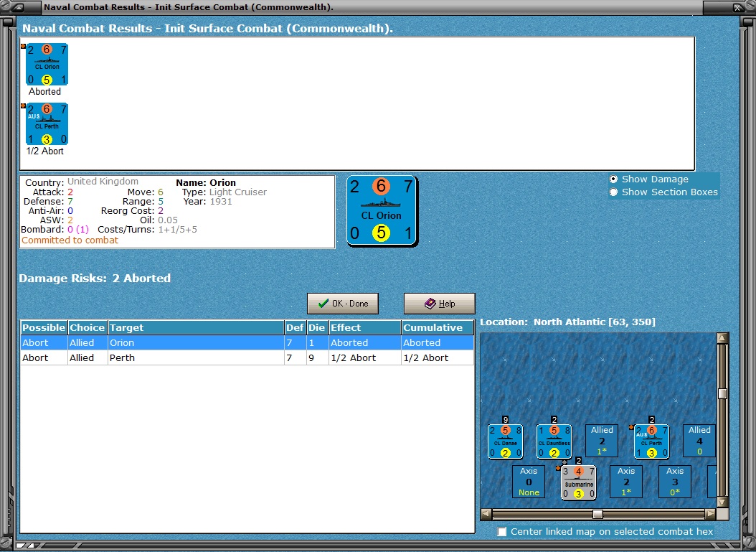
Task: Click the Def column header
Action: coord(295,327)
